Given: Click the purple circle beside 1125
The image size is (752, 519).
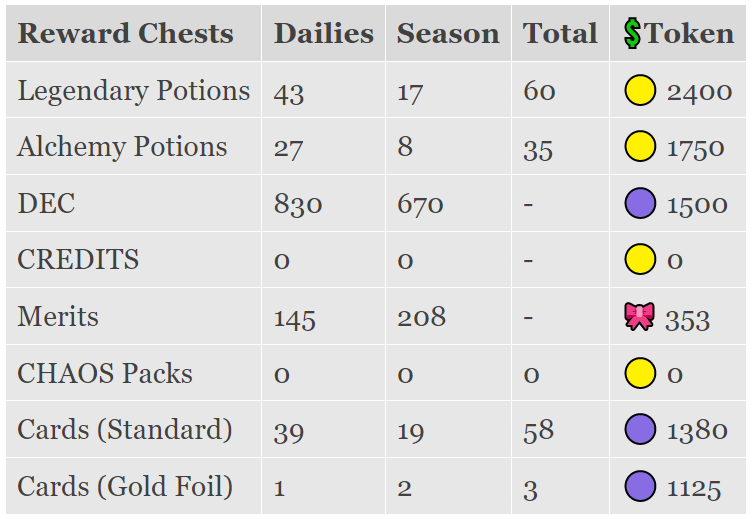Looking at the screenshot, I should 640,486.
